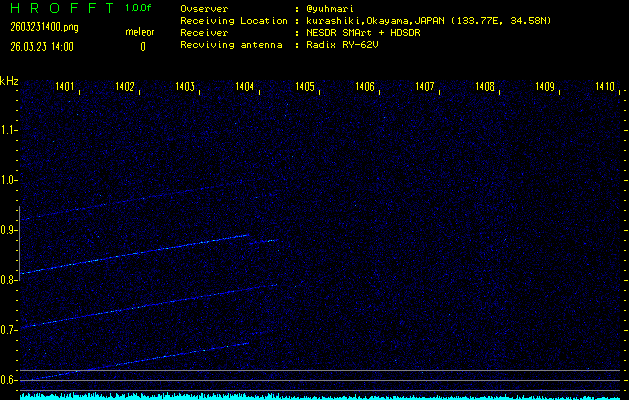This screenshot has height=400, width=629.
Task: Click the 1.1 frequency axis label
Action: tap(9, 130)
